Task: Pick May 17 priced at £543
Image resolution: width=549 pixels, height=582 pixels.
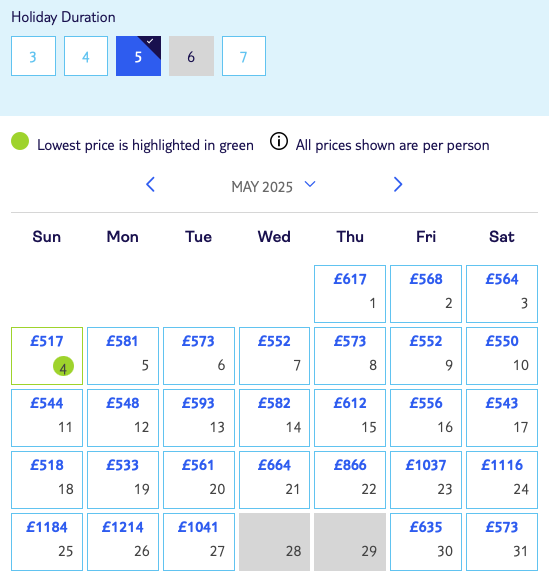Action: coord(502,418)
